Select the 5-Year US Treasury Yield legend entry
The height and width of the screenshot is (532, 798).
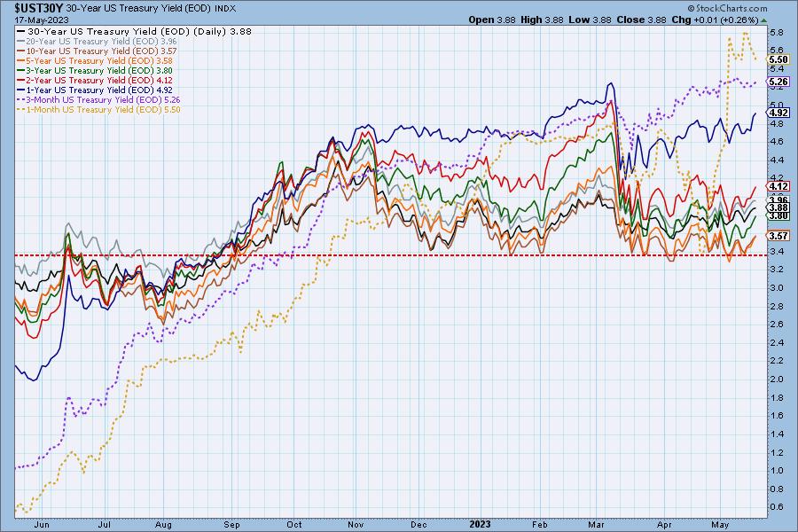point(95,60)
